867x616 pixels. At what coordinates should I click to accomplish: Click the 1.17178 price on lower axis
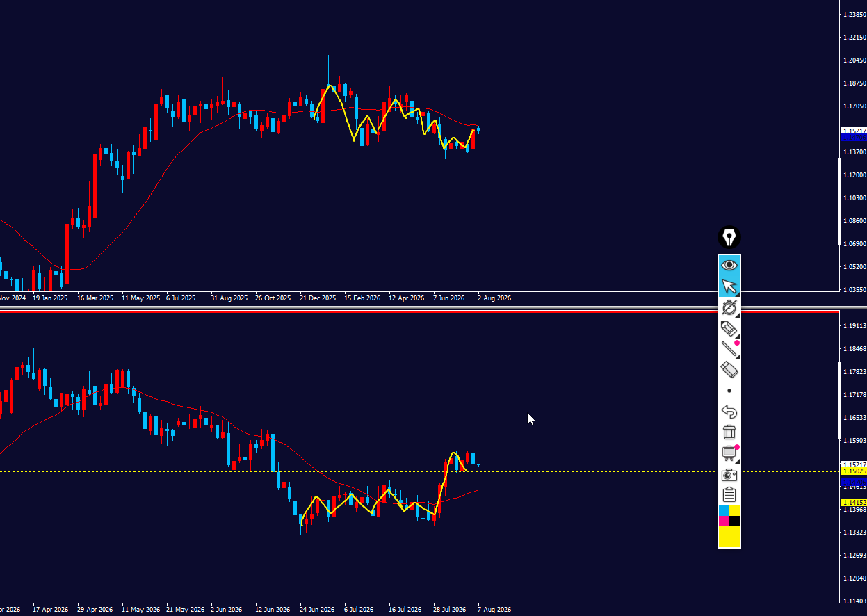854,395
